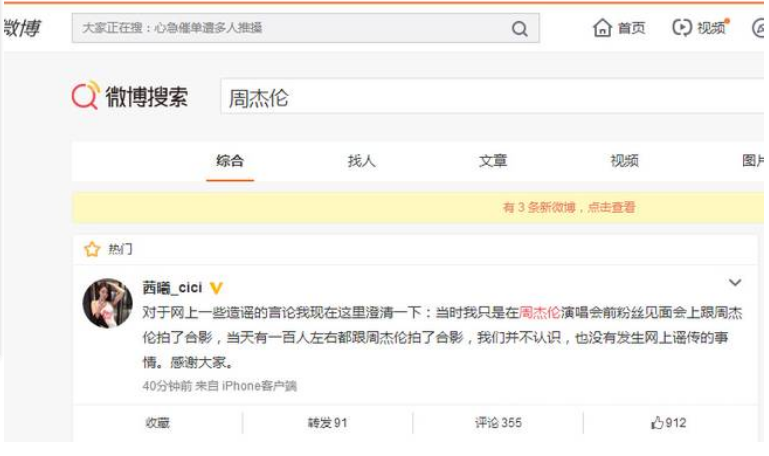Switch to the 文章 tab
Viewport: 769px width, 456px height.
point(493,161)
